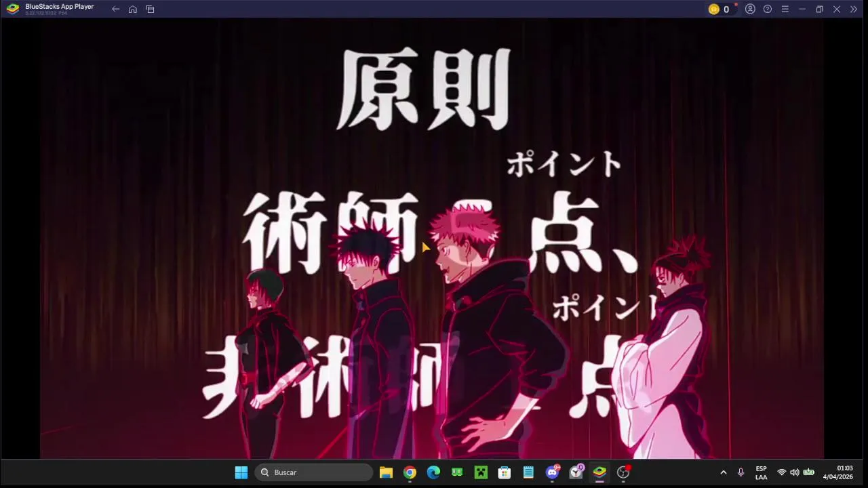Open OBS Studio from taskbar
868x488 pixels.
(623, 472)
